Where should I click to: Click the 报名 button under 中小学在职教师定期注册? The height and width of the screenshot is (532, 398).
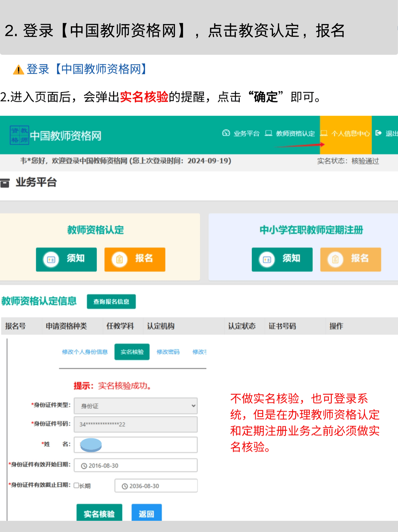pos(351,260)
